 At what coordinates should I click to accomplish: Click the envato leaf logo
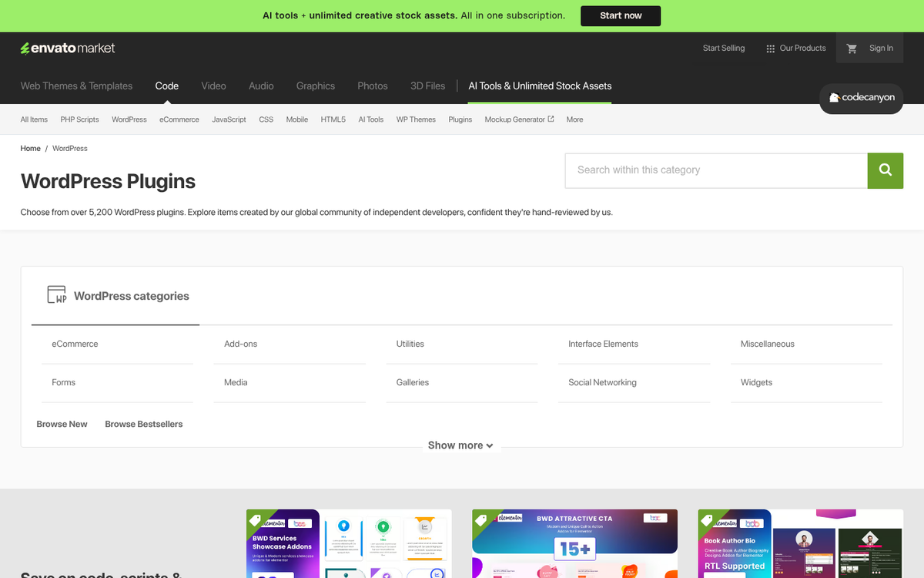pos(27,48)
